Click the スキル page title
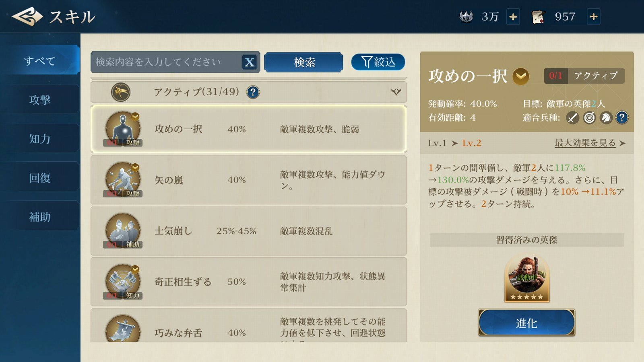The height and width of the screenshot is (362, 644). coord(72,17)
